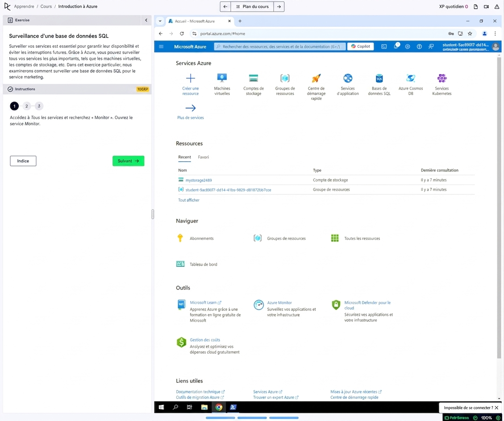Image resolution: width=504 pixels, height=421 pixels.
Task: Bookmark the page with star icon
Action: [x=470, y=33]
